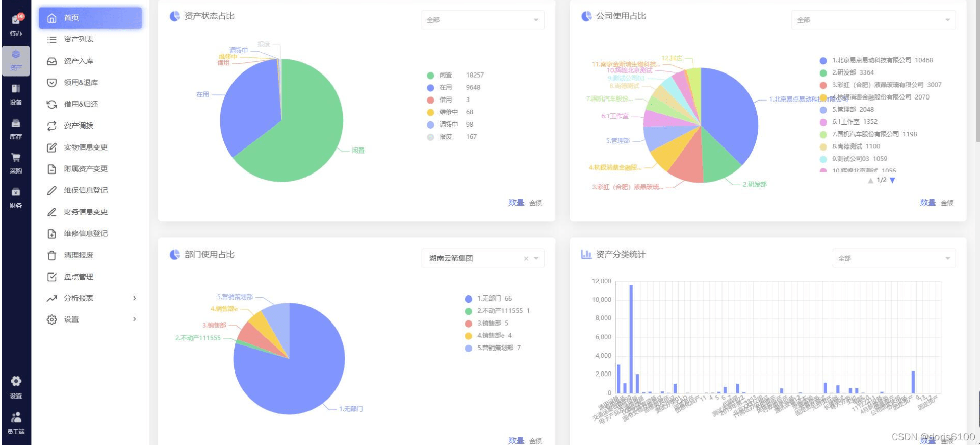Open 资产调拨 menu item
This screenshot has height=446, width=980.
coord(90,126)
